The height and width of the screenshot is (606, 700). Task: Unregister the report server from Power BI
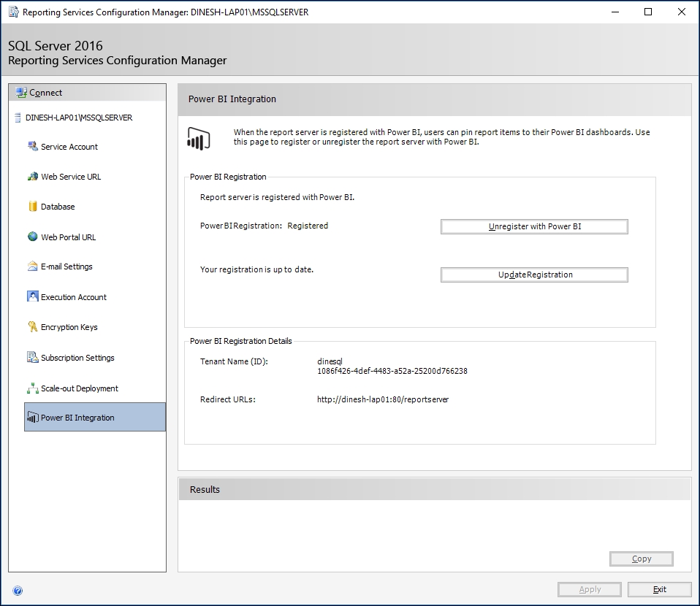[x=533, y=226]
